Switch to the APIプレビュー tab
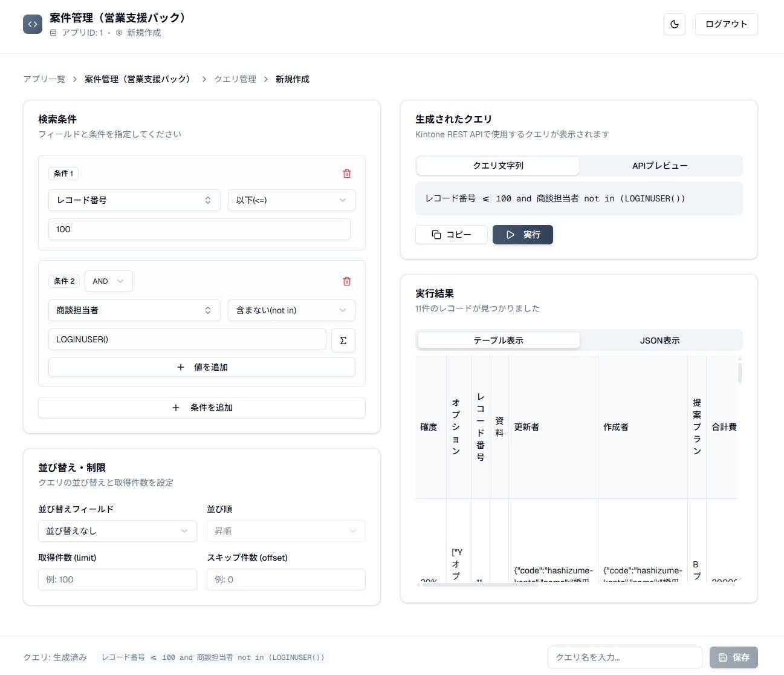Image resolution: width=784 pixels, height=675 pixels. pos(659,166)
